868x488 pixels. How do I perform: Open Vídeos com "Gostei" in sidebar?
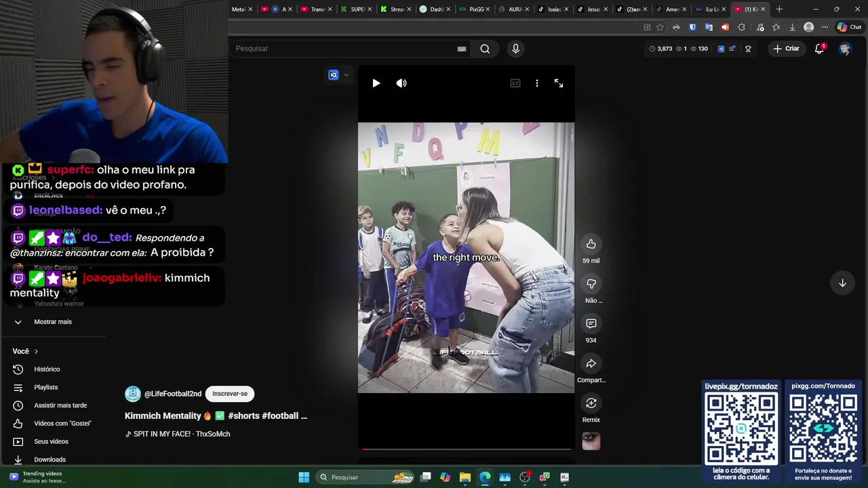click(x=62, y=424)
